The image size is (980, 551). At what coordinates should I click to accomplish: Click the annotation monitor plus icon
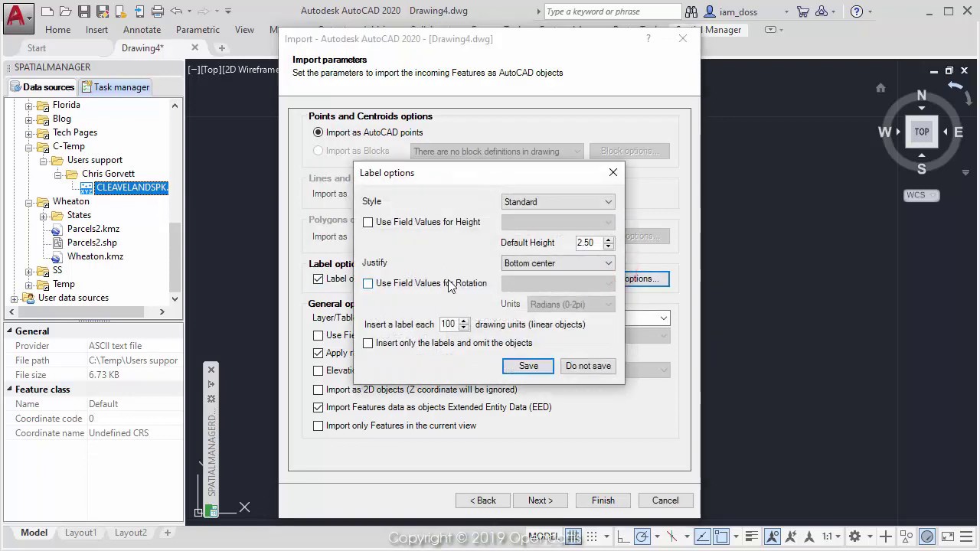pyautogui.click(x=886, y=536)
